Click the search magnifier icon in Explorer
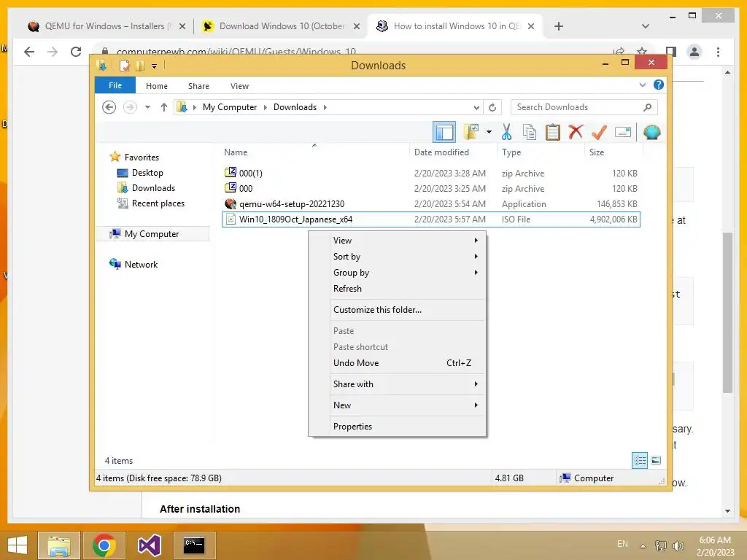This screenshot has height=560, width=747. coord(647,107)
